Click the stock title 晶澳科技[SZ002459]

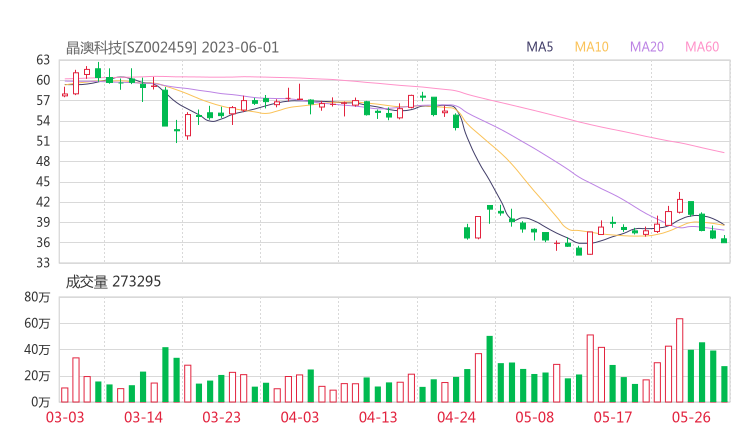click(x=132, y=47)
